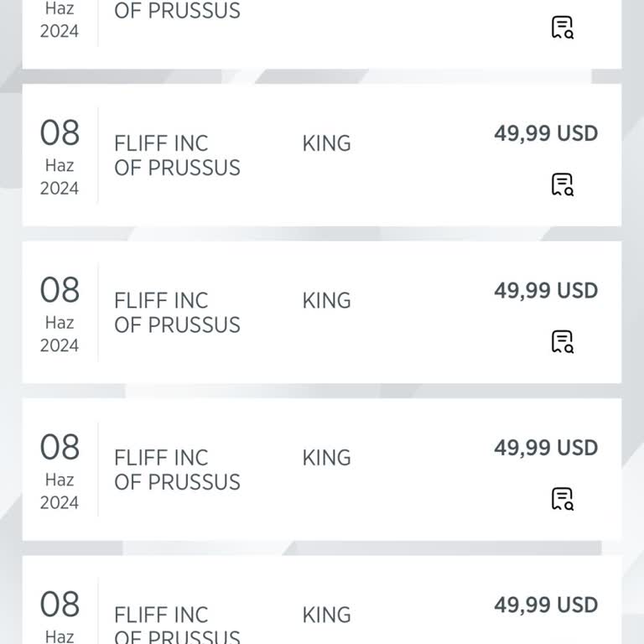Select FLIFF INC OF PRUSSUS in second full card
644x644 pixels.
coord(177,313)
